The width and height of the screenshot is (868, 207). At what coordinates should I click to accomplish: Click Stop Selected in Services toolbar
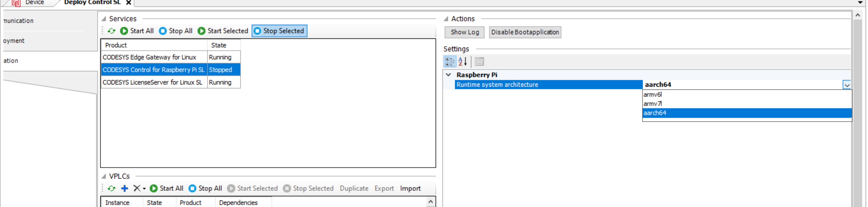coord(279,31)
